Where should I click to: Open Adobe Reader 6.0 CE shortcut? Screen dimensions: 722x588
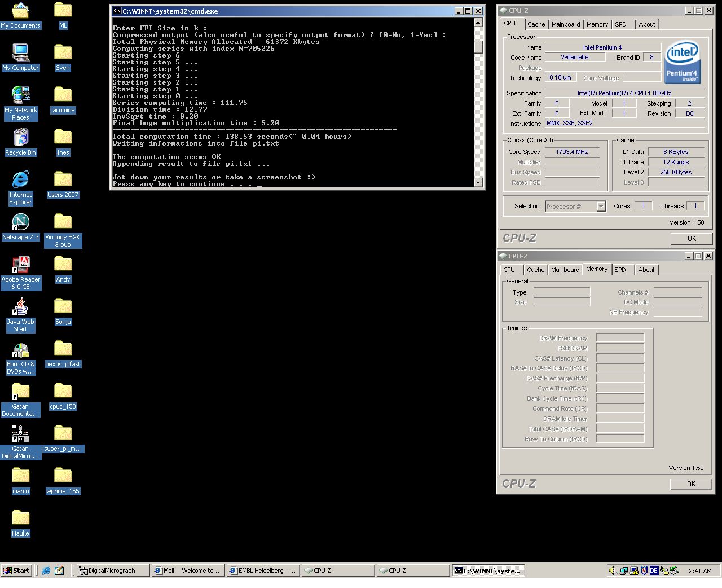tap(20, 272)
